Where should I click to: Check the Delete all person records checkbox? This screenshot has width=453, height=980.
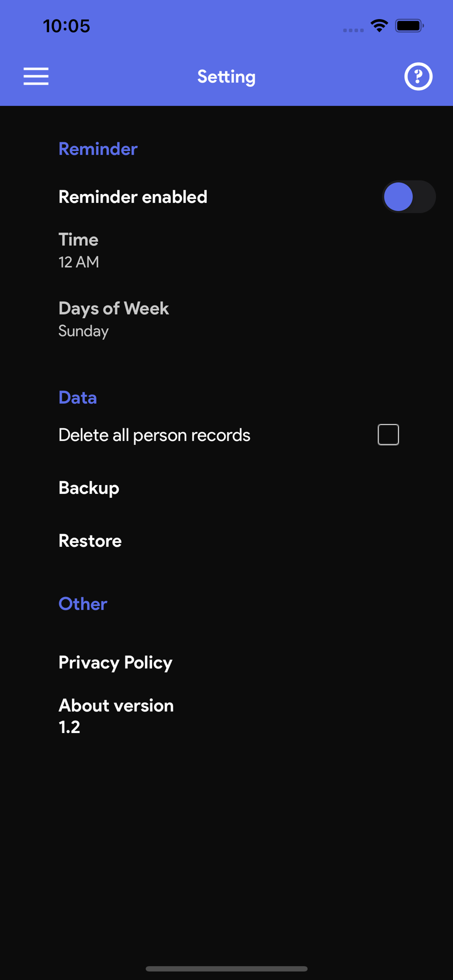click(x=388, y=435)
